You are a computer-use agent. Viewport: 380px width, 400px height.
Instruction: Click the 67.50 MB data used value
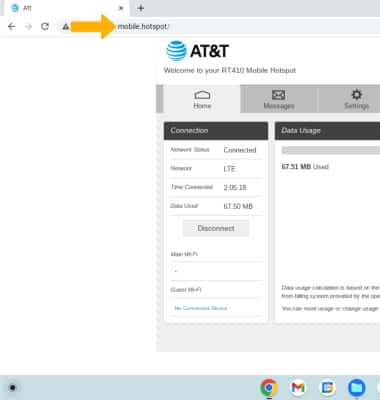point(238,206)
